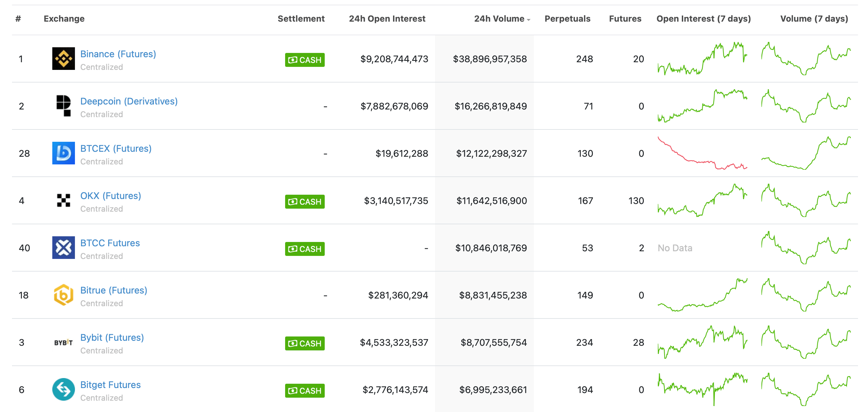This screenshot has width=868, height=412.
Task: Click the OKX exchange logo icon
Action: pyautogui.click(x=63, y=200)
